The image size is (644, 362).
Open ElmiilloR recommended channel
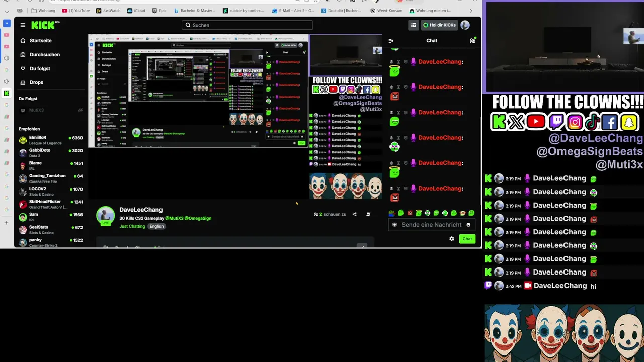coord(51,140)
